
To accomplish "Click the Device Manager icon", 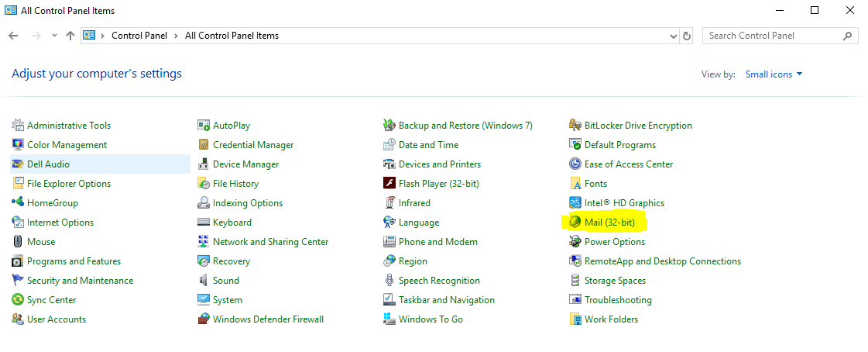I will pos(204,164).
